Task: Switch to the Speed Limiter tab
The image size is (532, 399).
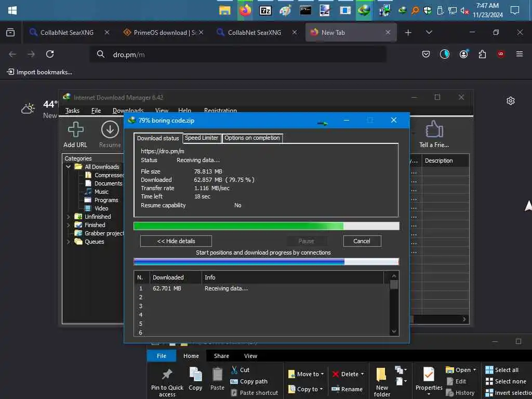Action: pos(202,138)
